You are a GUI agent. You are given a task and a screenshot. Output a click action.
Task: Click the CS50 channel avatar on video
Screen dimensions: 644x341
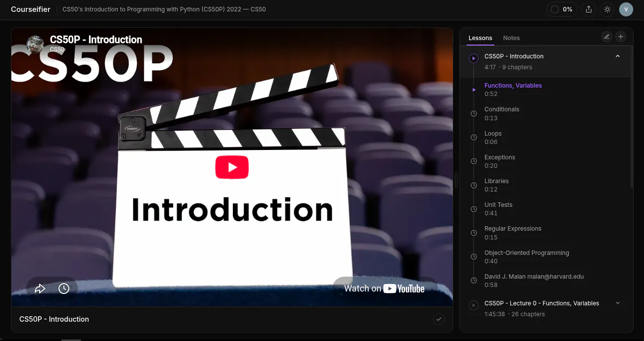click(x=36, y=44)
